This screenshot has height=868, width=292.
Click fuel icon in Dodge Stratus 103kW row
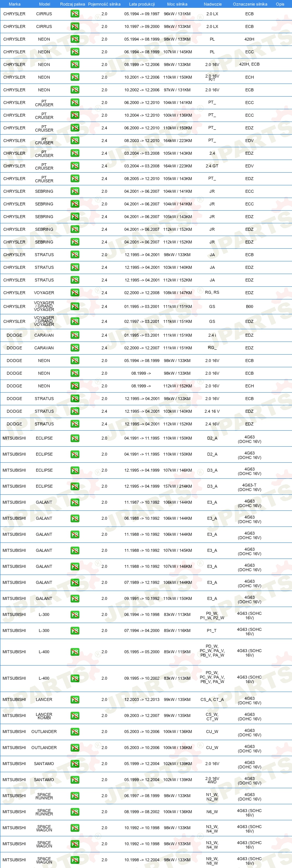point(75,411)
